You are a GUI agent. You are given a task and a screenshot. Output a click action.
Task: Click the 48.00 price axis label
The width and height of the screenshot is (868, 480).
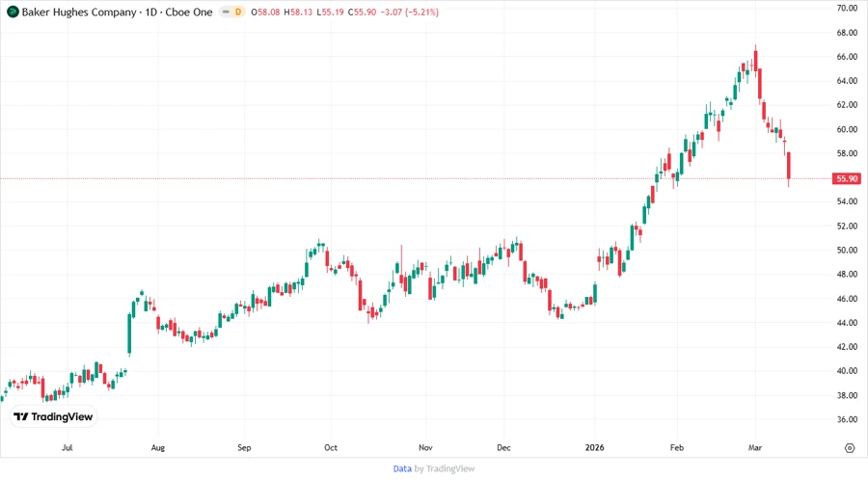(x=847, y=275)
